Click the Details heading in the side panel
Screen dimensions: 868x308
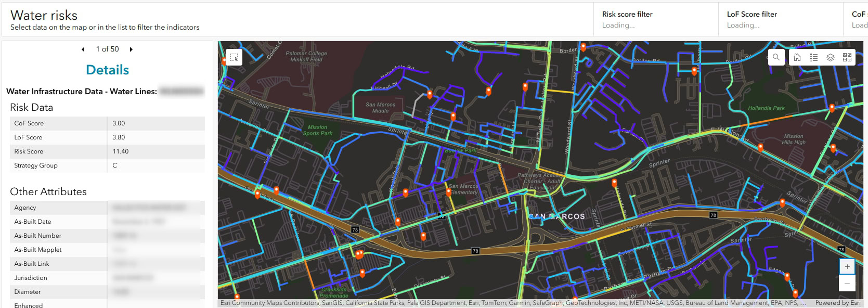coord(107,70)
